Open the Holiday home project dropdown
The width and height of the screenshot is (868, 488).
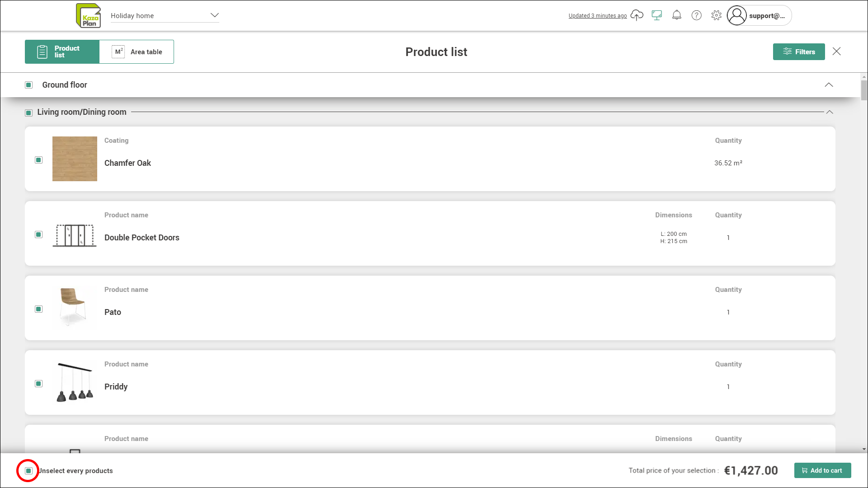[x=214, y=15]
